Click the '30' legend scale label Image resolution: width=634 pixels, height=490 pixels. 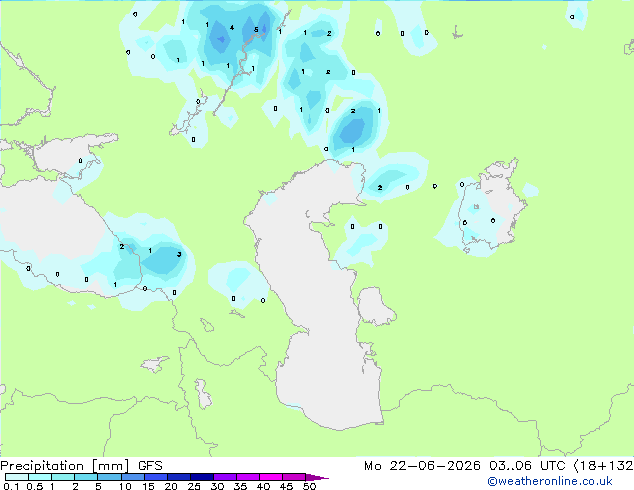(x=217, y=486)
